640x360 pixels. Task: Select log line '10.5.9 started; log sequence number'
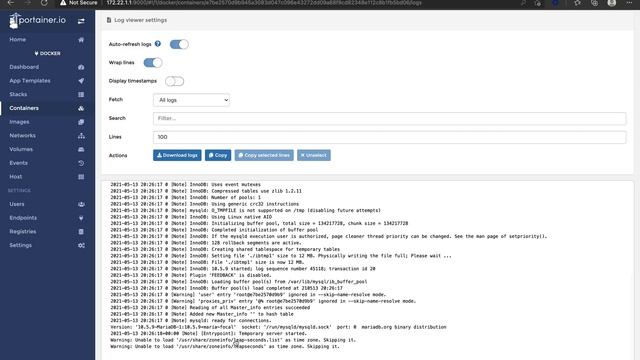(243, 269)
